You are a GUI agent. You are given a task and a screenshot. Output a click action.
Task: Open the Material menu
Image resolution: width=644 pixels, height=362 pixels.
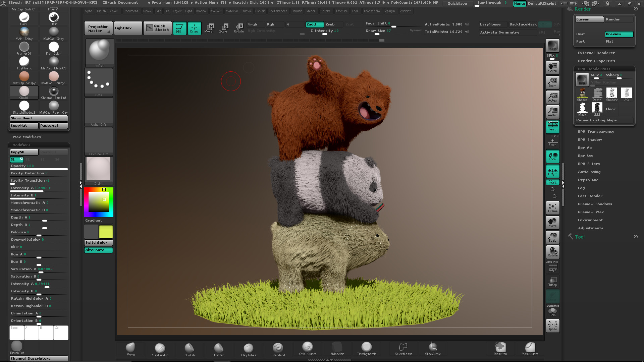click(x=231, y=11)
